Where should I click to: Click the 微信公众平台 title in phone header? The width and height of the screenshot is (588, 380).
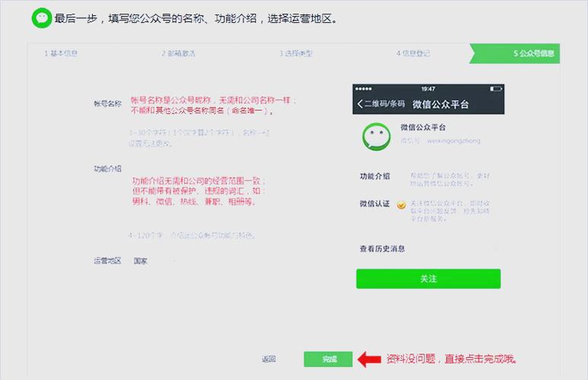(440, 104)
